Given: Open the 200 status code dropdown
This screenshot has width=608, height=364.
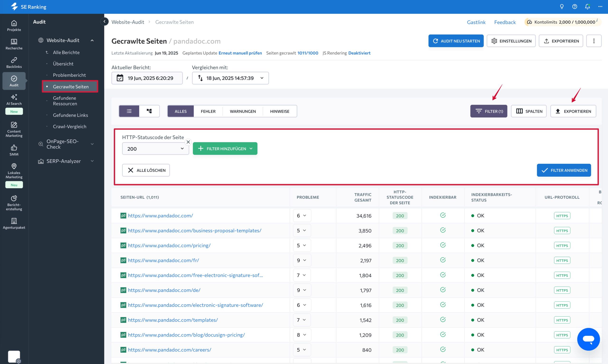Looking at the screenshot, I should tap(156, 149).
